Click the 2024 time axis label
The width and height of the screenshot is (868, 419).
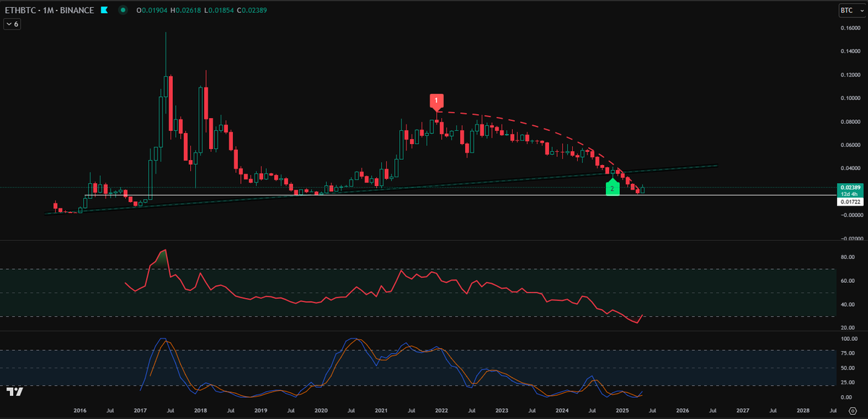[561, 410]
